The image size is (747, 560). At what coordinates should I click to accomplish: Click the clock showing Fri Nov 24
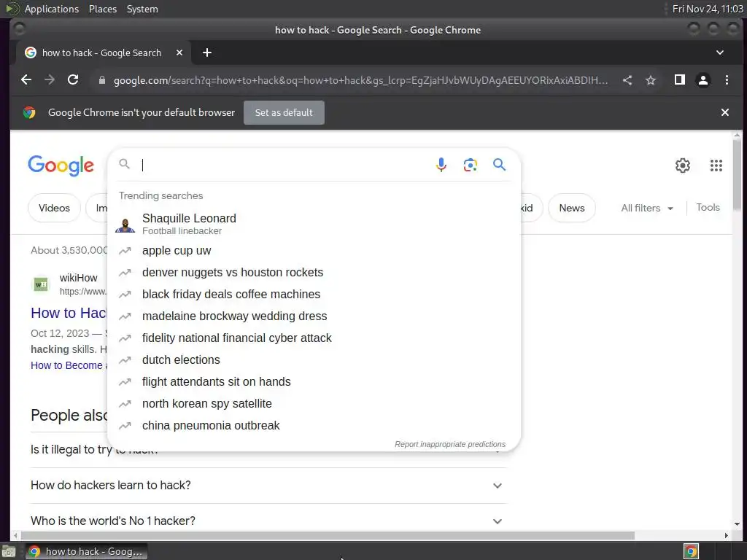click(x=708, y=9)
